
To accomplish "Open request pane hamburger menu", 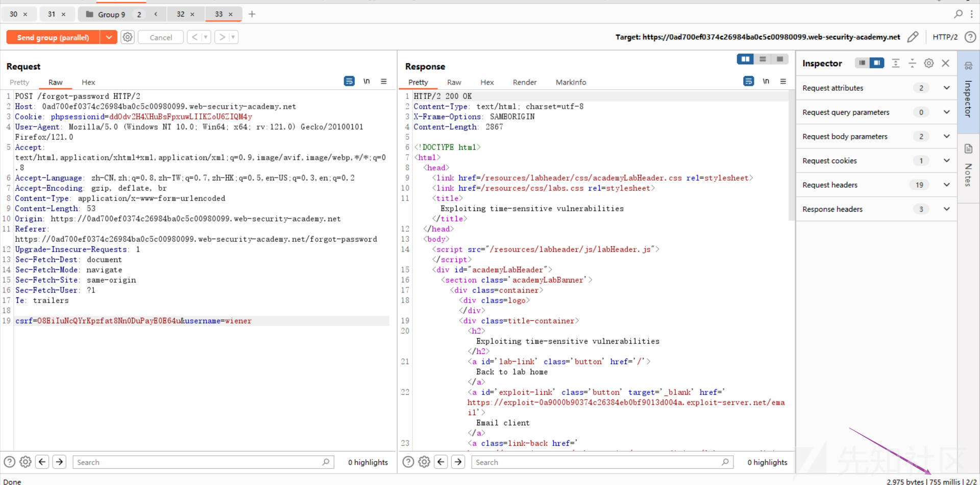I will (384, 81).
